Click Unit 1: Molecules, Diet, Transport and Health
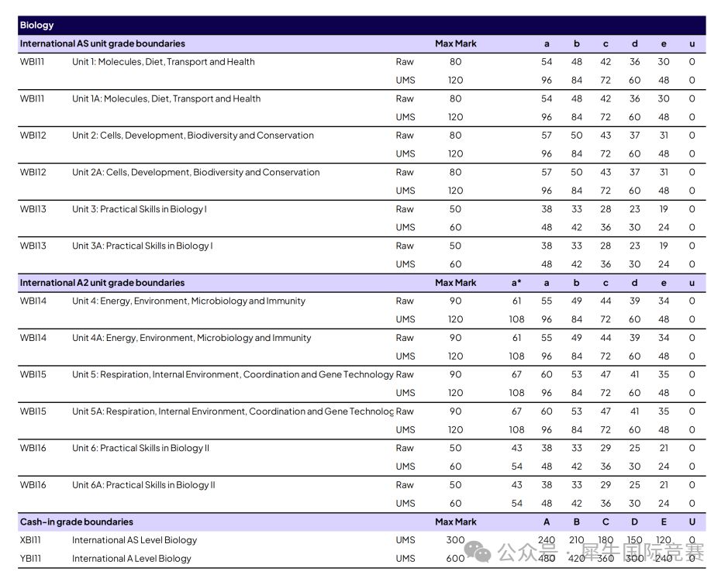Image resolution: width=728 pixels, height=582 pixels. (x=164, y=62)
